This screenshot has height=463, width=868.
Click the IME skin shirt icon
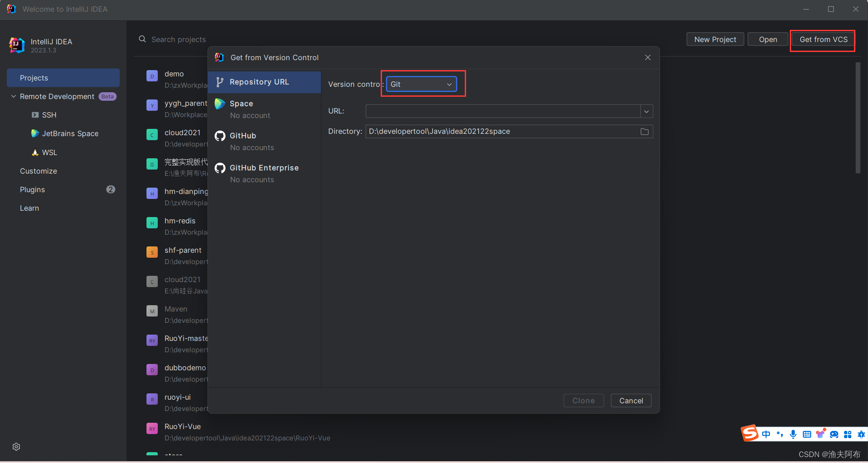[x=821, y=434]
